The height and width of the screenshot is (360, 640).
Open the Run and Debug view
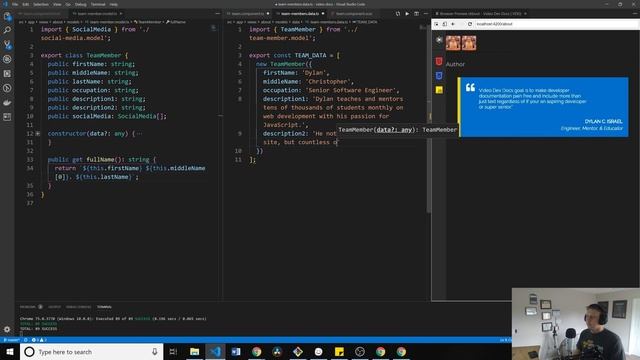point(7,59)
